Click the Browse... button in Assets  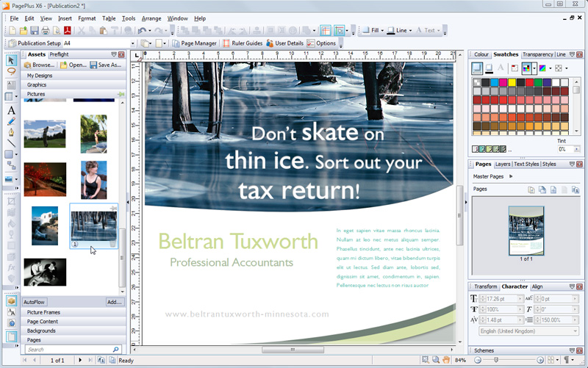click(x=40, y=65)
